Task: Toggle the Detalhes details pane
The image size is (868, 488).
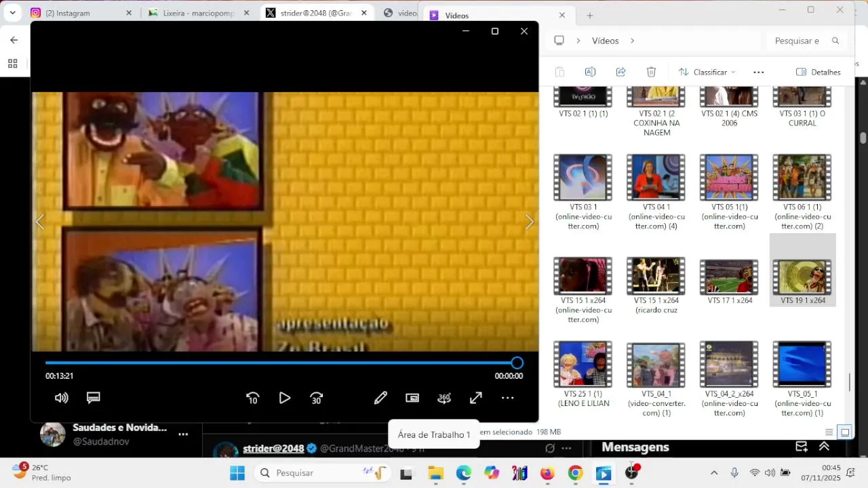Action: coord(818,72)
